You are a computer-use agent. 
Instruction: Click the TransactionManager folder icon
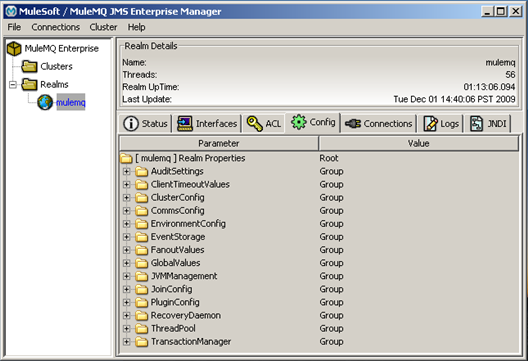click(x=141, y=342)
